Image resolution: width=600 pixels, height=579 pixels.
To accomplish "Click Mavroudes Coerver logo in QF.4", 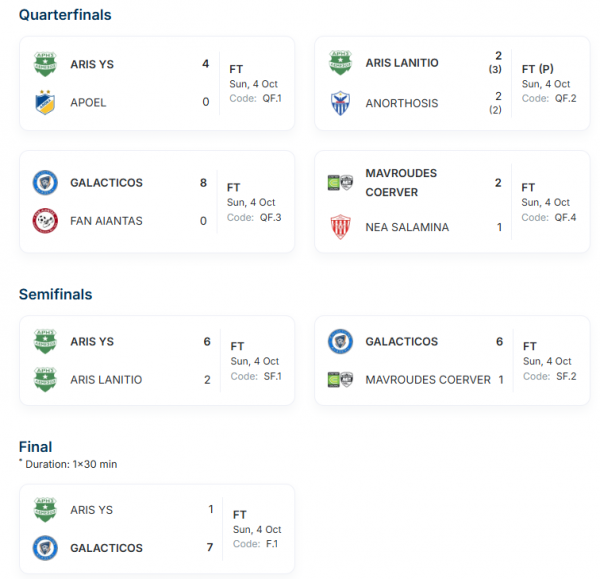I will pos(340,183).
